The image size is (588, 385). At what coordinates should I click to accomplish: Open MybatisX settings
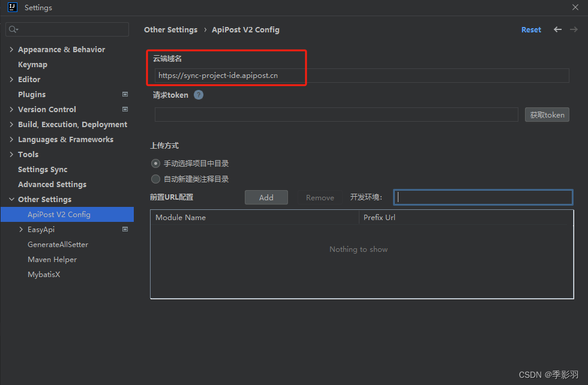pos(44,275)
